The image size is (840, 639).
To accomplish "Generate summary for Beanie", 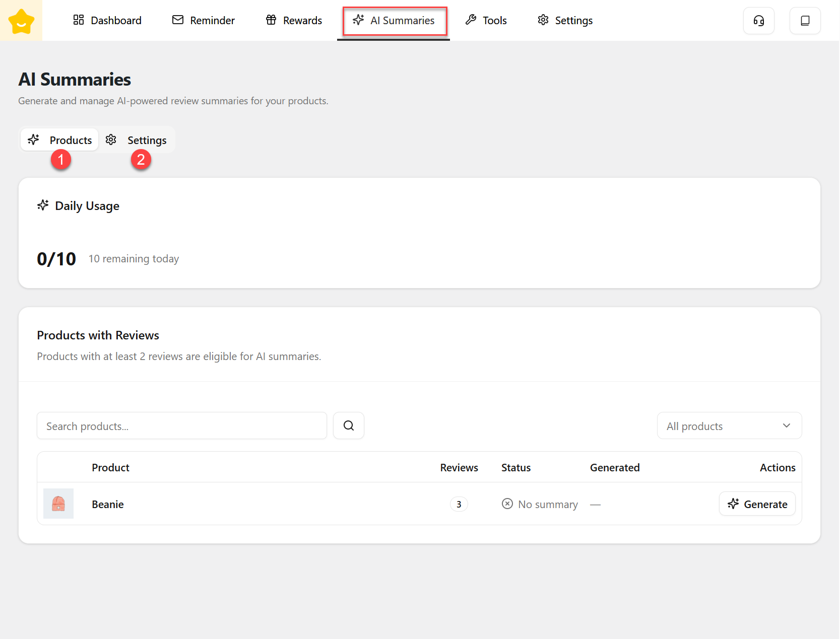I will click(x=757, y=504).
